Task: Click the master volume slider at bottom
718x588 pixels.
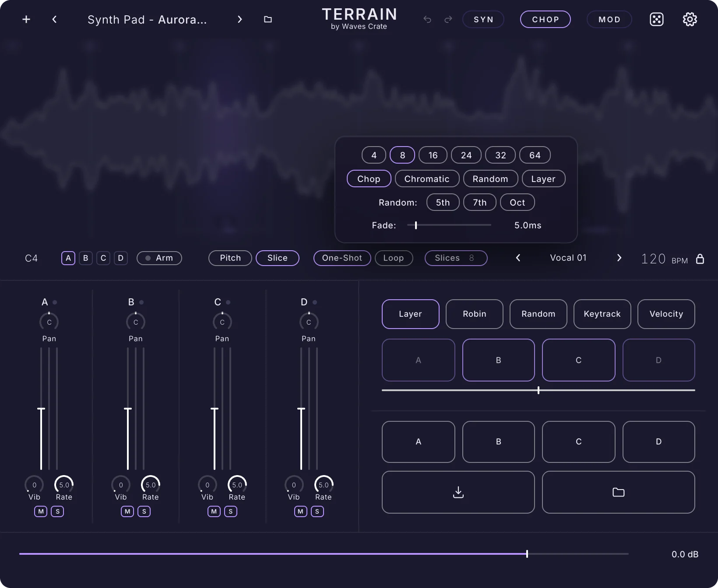Action: click(324, 554)
